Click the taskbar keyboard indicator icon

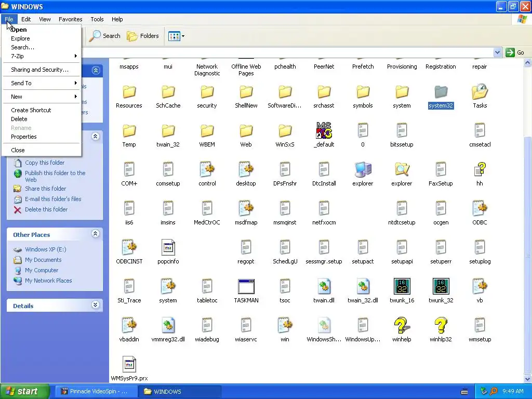click(x=464, y=392)
